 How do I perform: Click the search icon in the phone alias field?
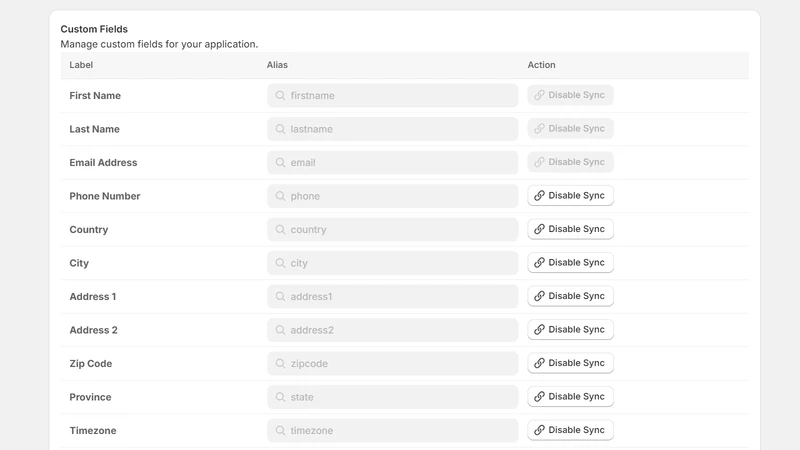click(280, 196)
